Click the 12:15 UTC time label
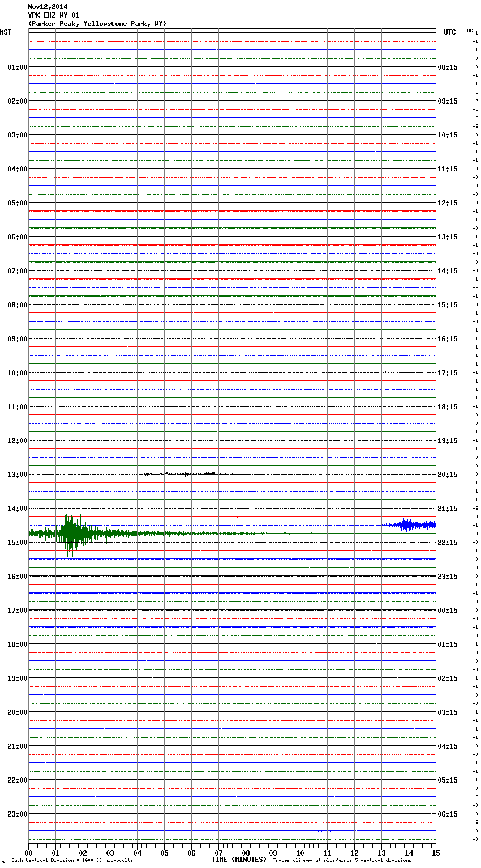The image size is (481, 868). tap(448, 203)
